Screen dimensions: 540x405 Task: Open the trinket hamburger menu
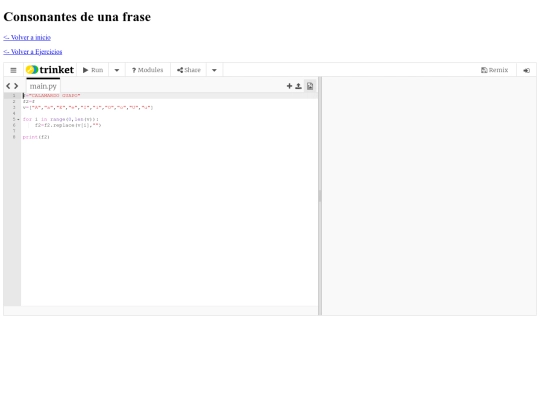[x=13, y=70]
